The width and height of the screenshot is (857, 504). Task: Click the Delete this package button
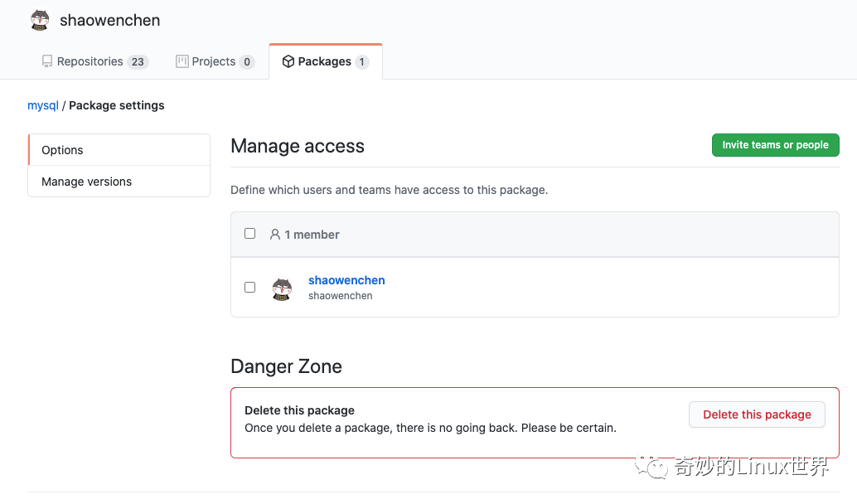click(756, 414)
